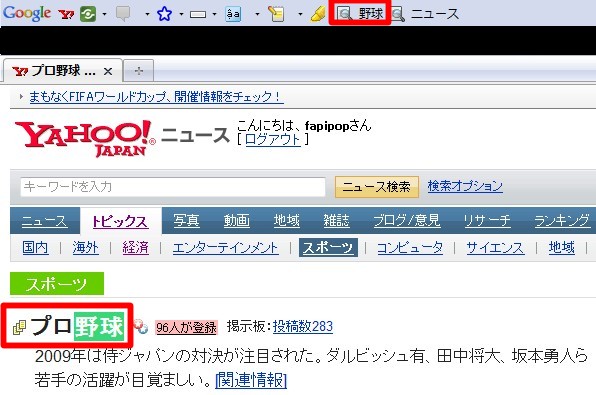596x395 pixels.
Task: Click the translate text icon in toolbar
Action: (x=233, y=14)
